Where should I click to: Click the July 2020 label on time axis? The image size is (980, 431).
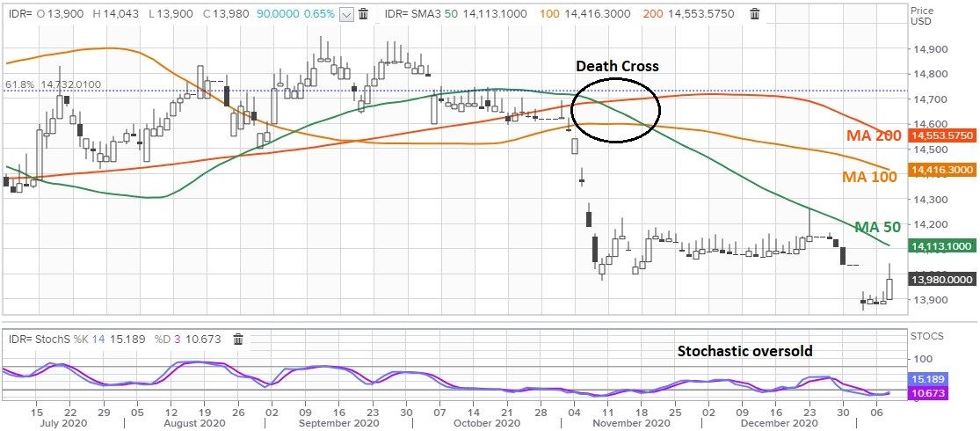point(63,423)
